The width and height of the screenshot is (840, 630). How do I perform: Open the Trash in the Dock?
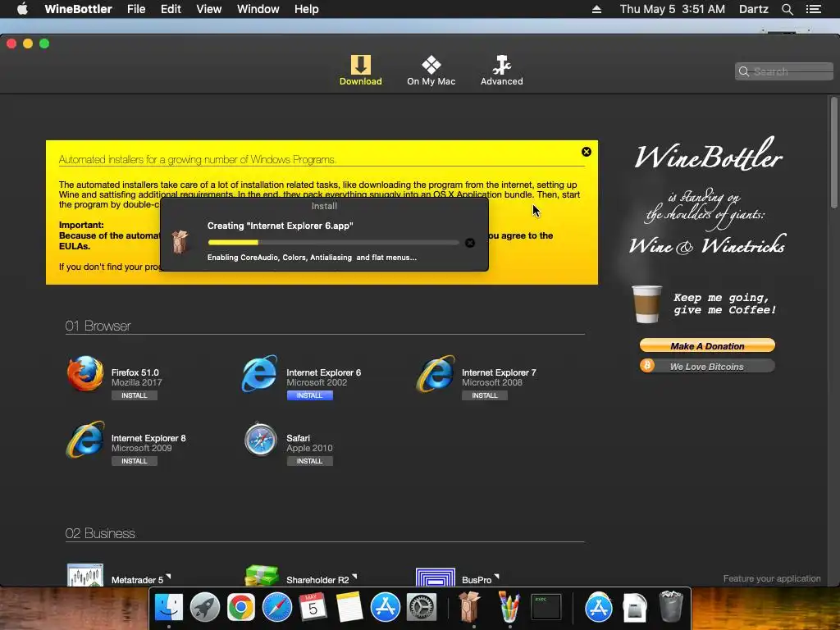(x=671, y=606)
